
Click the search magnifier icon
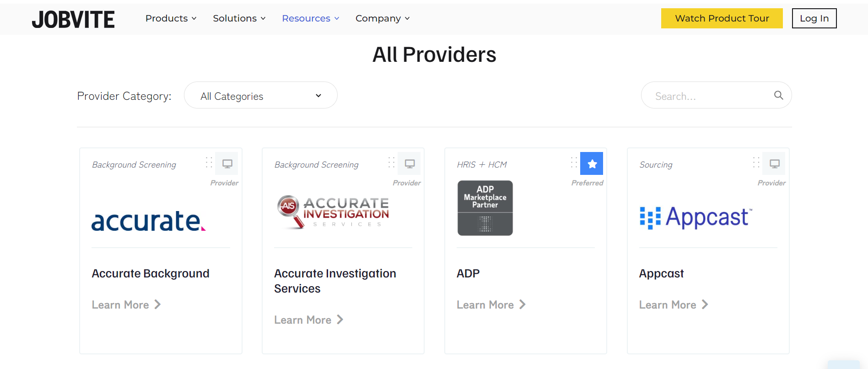pyautogui.click(x=778, y=95)
